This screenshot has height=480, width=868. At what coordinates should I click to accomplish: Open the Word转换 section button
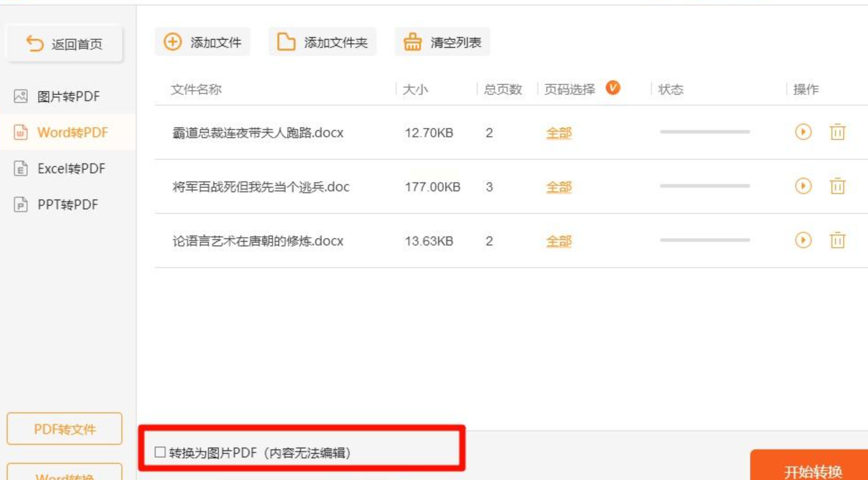(x=65, y=472)
